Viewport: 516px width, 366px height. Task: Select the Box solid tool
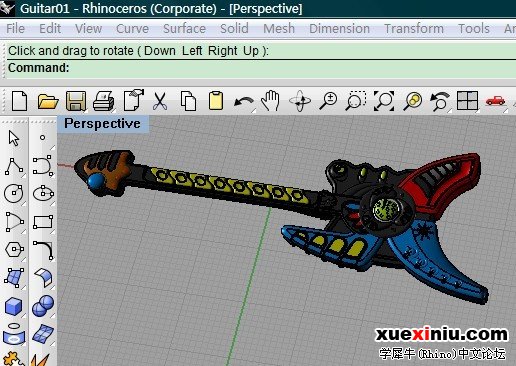coord(14,306)
